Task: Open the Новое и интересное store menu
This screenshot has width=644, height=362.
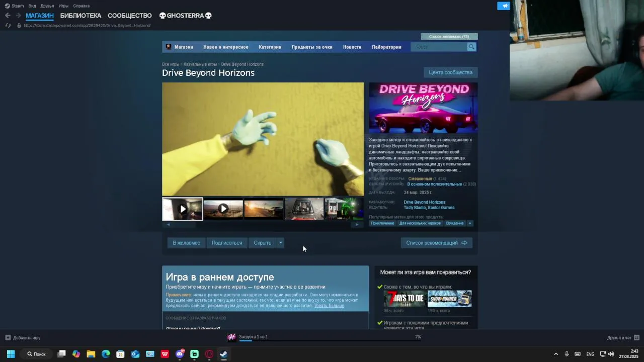Action: click(226, 47)
